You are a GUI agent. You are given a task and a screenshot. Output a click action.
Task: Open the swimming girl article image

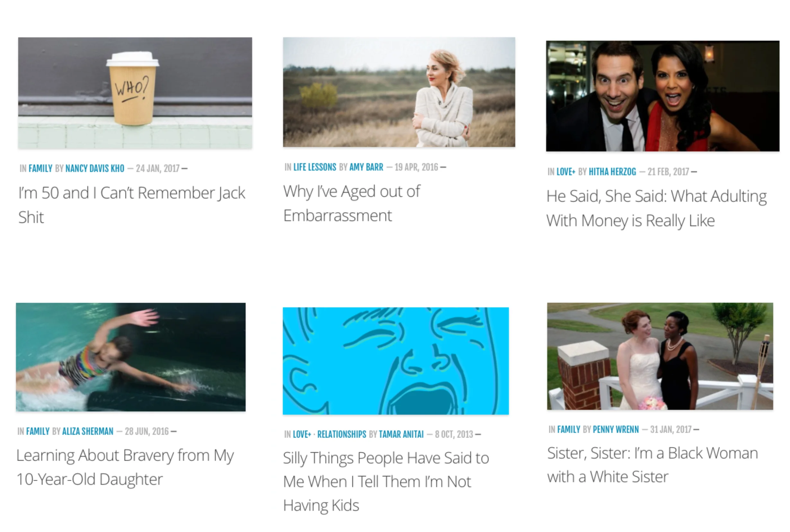tap(130, 357)
